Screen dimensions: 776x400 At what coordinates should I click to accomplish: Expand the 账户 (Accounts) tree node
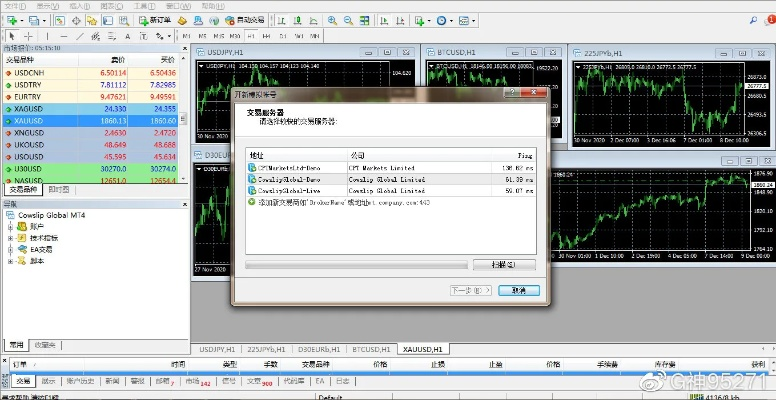[x=10, y=227]
